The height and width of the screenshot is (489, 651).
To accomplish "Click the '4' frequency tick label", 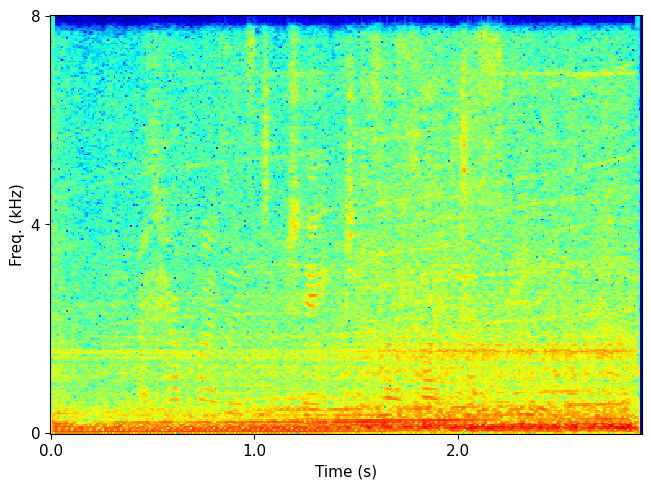I will click(36, 225).
